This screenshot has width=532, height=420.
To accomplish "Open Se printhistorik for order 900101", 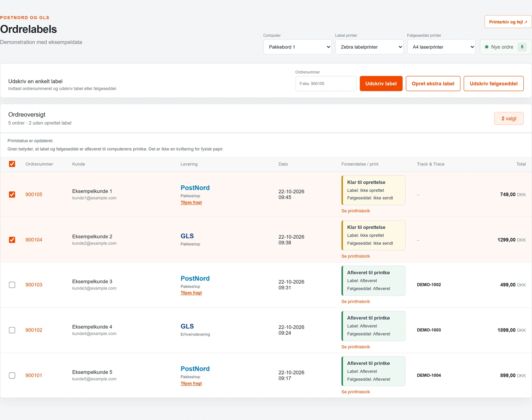I will [x=355, y=392].
